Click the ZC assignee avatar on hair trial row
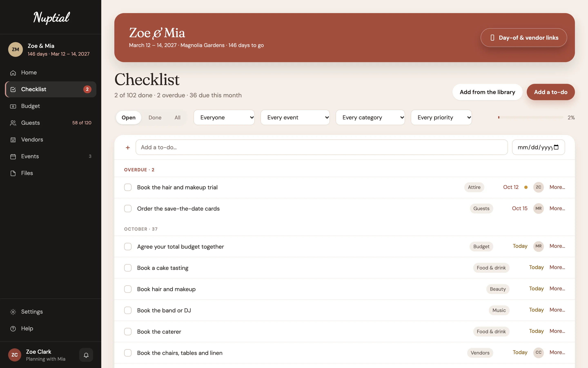Screen dimensions: 588x368 point(538,187)
